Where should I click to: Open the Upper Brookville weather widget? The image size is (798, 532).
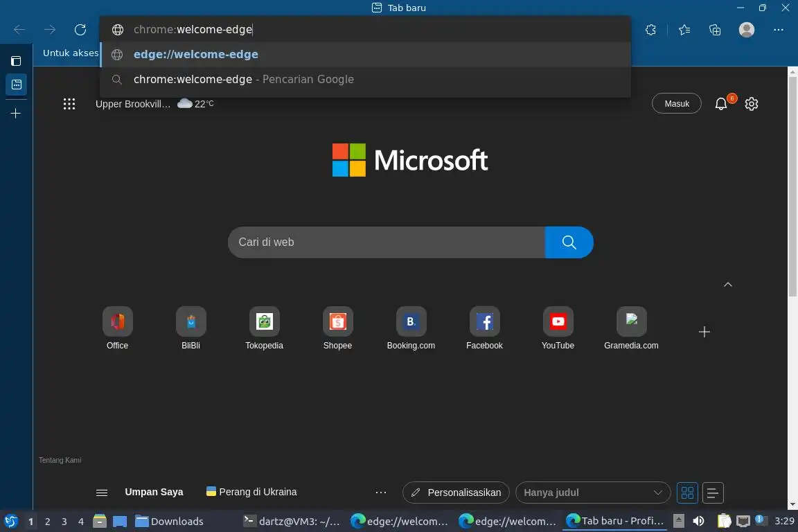pos(154,104)
